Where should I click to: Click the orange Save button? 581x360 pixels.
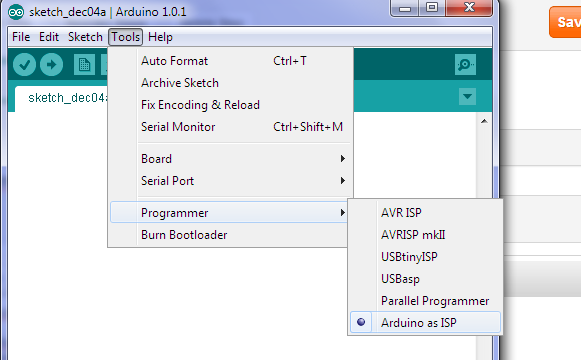point(565,22)
